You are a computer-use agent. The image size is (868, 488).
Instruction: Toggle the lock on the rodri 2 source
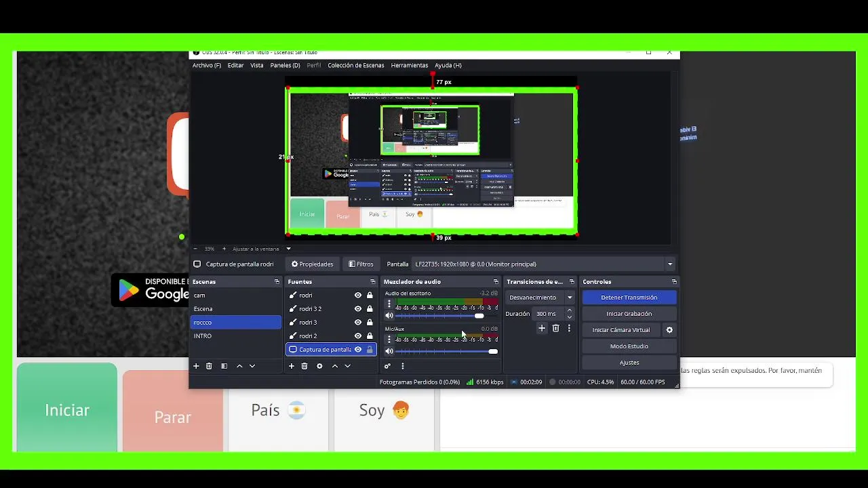(370, 336)
